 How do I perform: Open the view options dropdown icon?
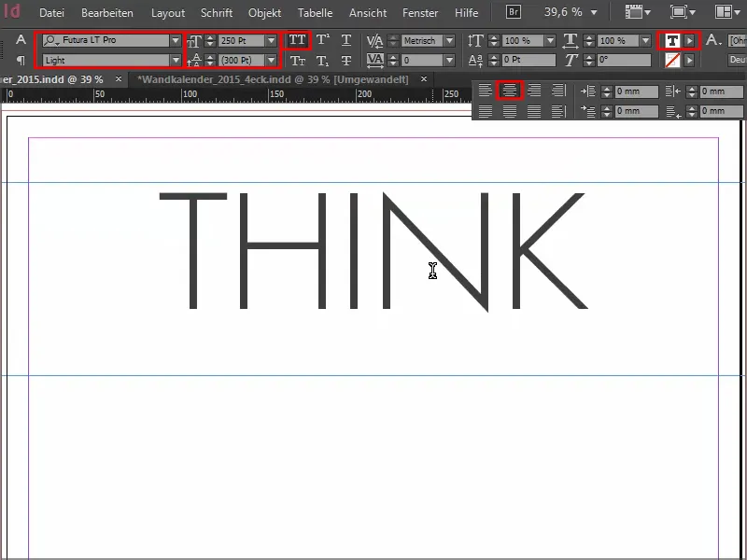[638, 12]
